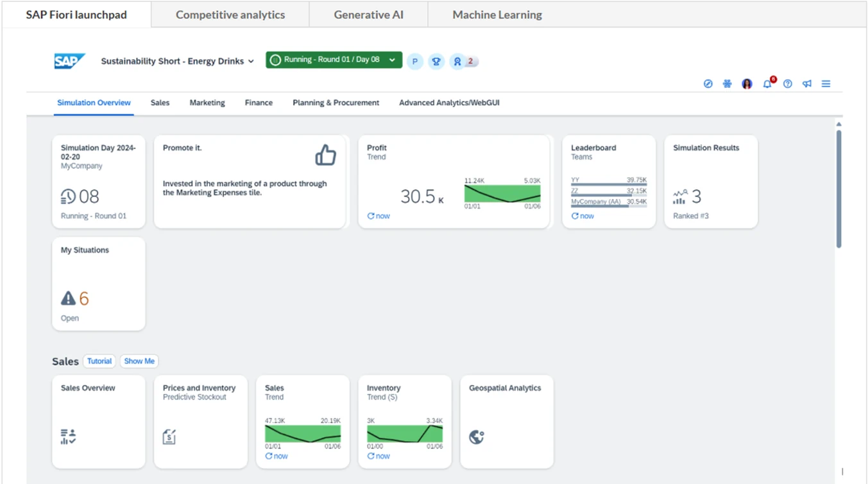This screenshot has height=484, width=868.
Task: Click the ZZ team leaderboard bar
Action: [609, 196]
